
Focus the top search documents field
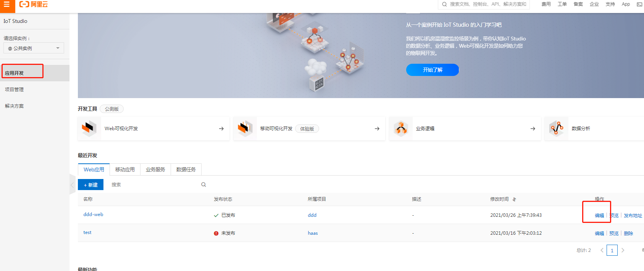[484, 4]
